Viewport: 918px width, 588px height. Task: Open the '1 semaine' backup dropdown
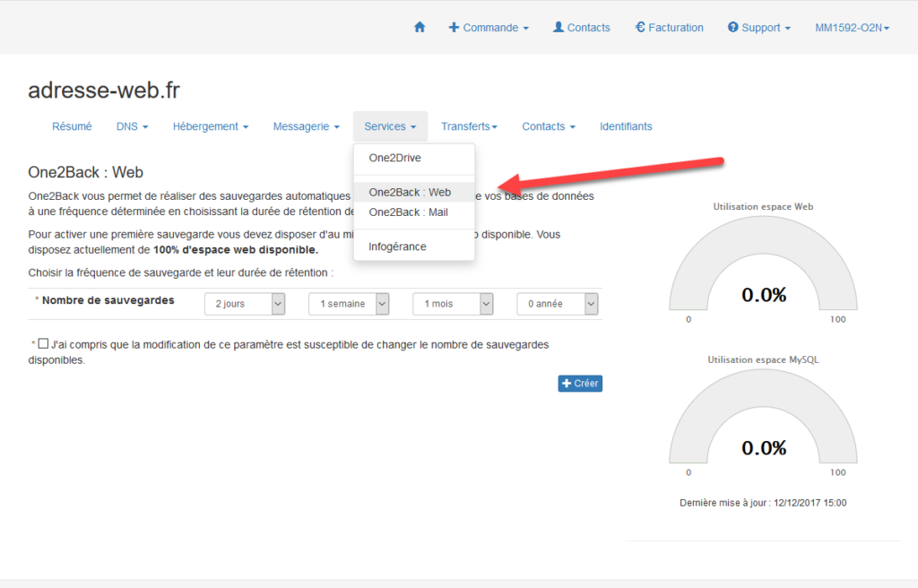(349, 304)
